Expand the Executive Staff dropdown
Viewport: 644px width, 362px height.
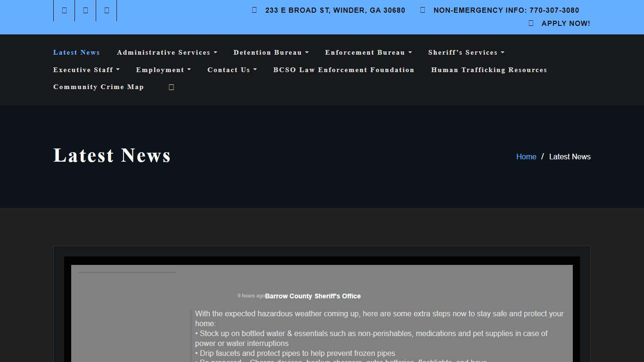[x=86, y=70]
